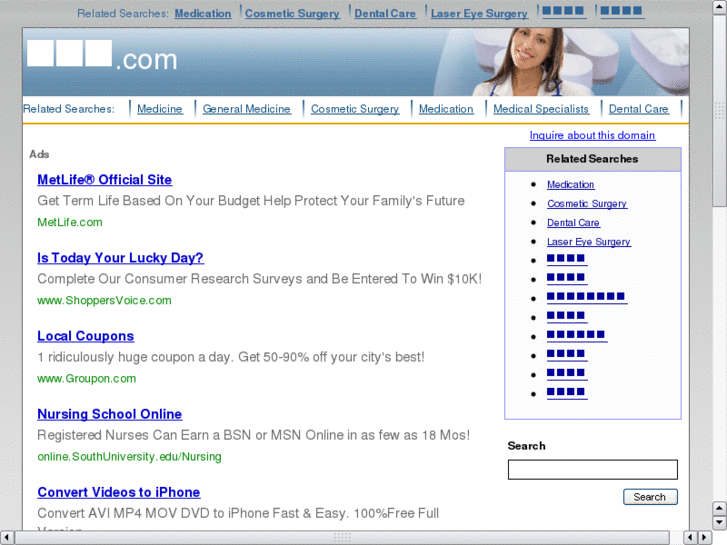
Task: Click the vertical scrollbar thumb
Action: coord(720,110)
